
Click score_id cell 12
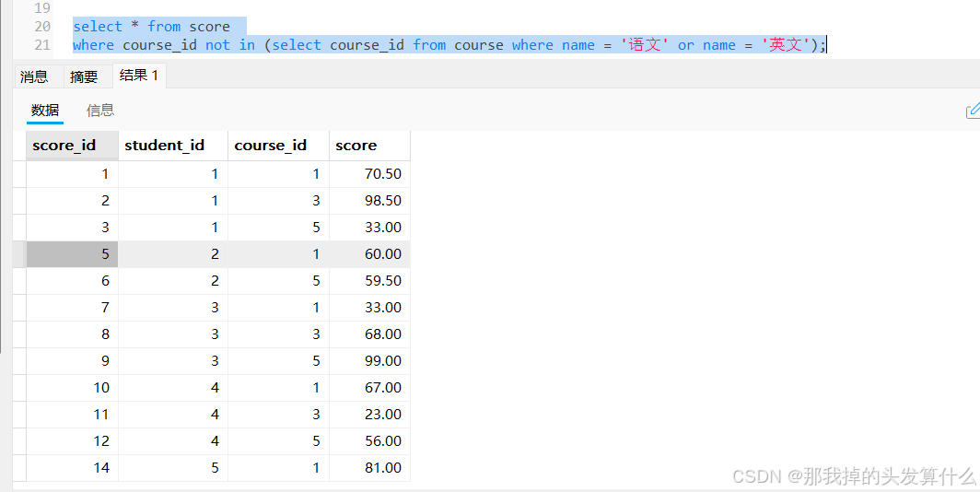click(72, 440)
